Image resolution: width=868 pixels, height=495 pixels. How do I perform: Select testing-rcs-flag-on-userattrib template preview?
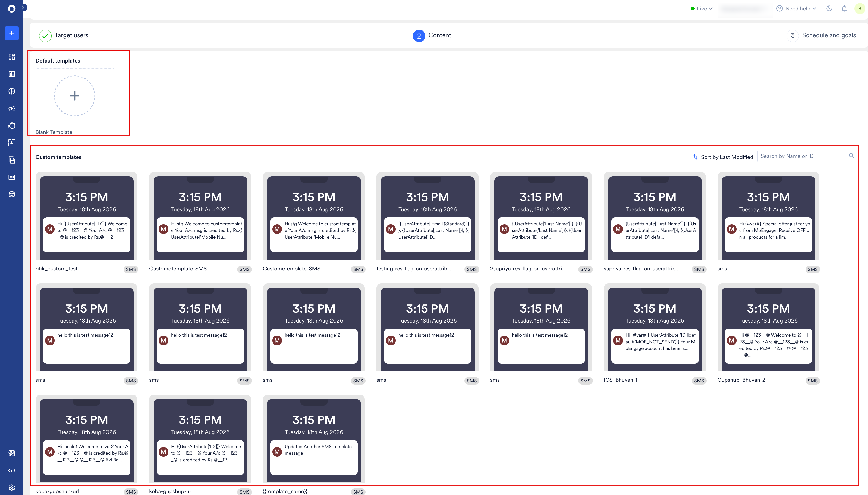pyautogui.click(x=427, y=216)
